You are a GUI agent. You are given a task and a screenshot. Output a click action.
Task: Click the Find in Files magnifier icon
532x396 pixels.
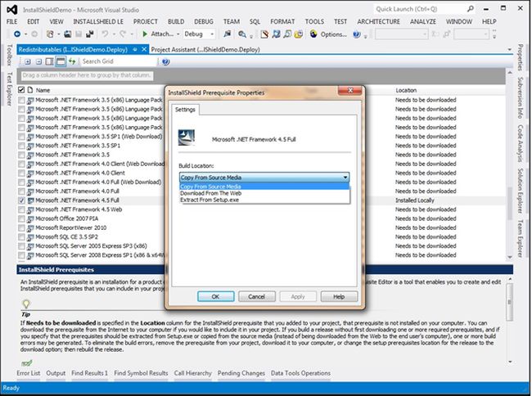tap(242, 34)
